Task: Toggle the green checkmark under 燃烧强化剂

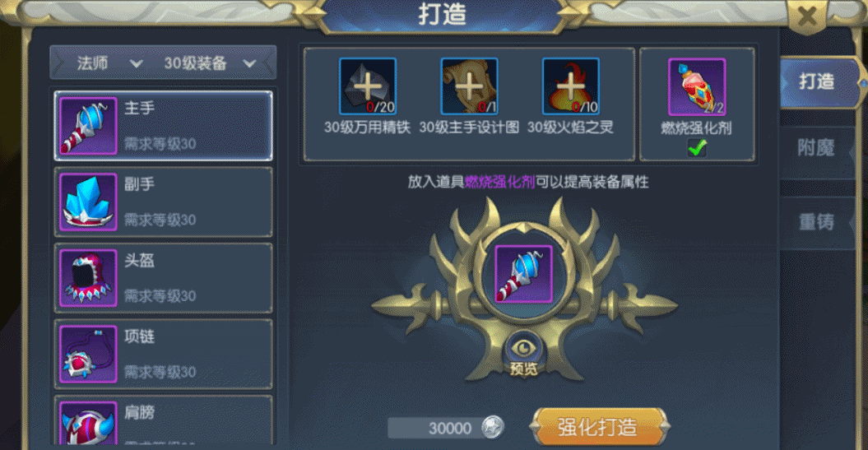Action: pos(696,148)
